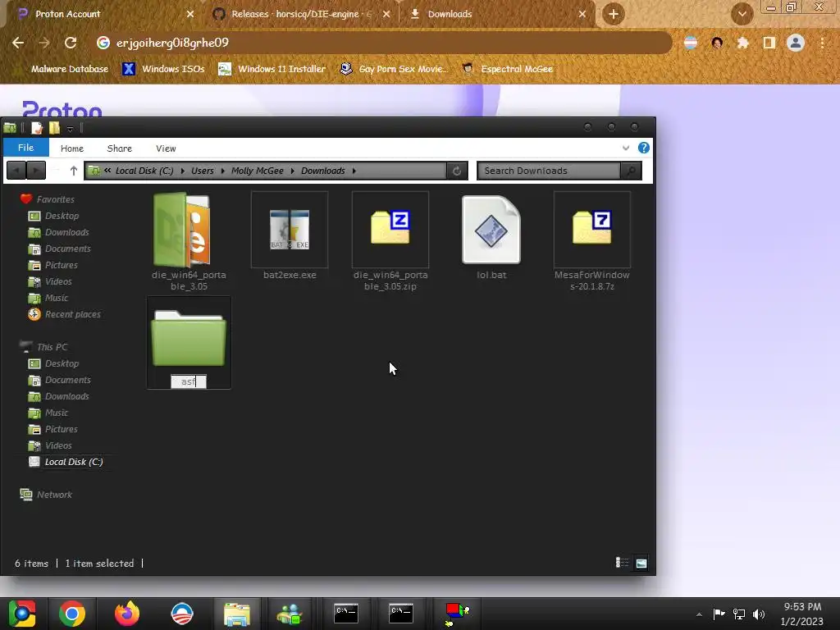Click the volume icon in system tray
Screen dimensions: 840x630
[759, 614]
